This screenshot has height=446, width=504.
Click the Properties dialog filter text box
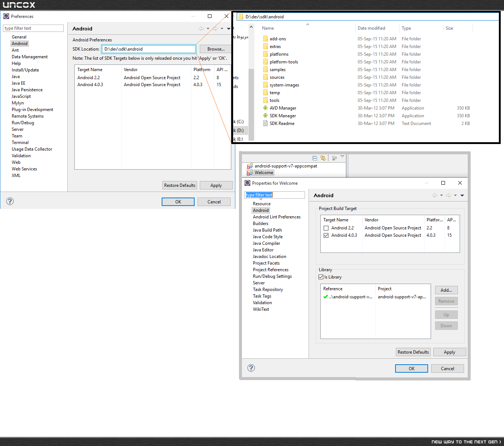click(x=275, y=195)
